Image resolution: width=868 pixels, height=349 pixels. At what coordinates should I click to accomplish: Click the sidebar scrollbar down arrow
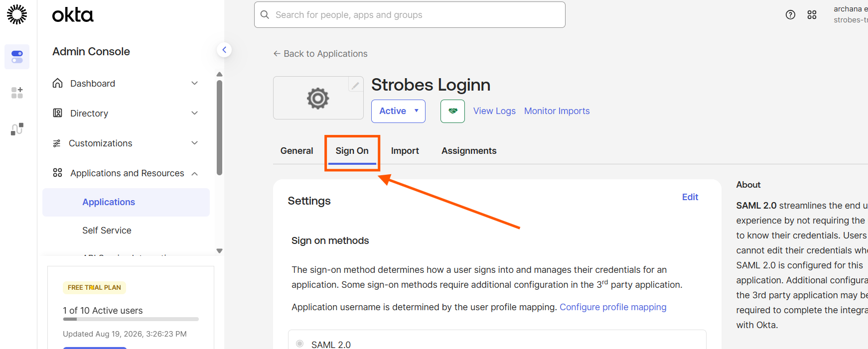click(x=219, y=251)
